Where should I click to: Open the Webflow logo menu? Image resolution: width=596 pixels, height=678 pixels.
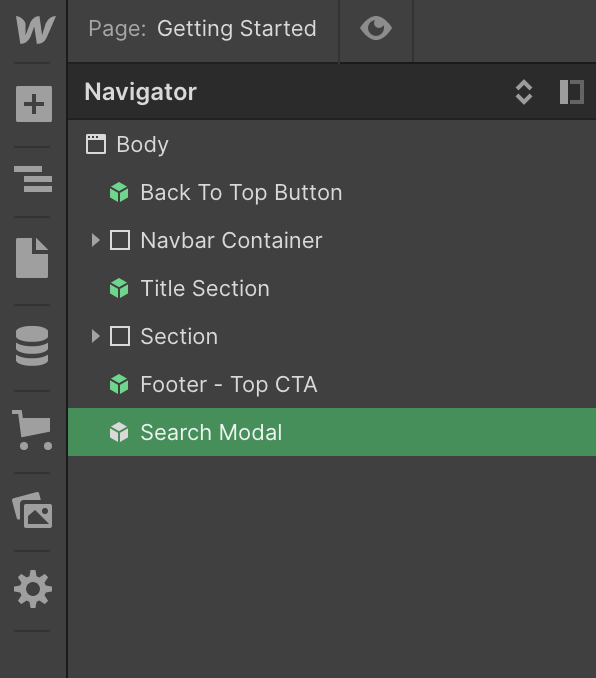(x=35, y=29)
